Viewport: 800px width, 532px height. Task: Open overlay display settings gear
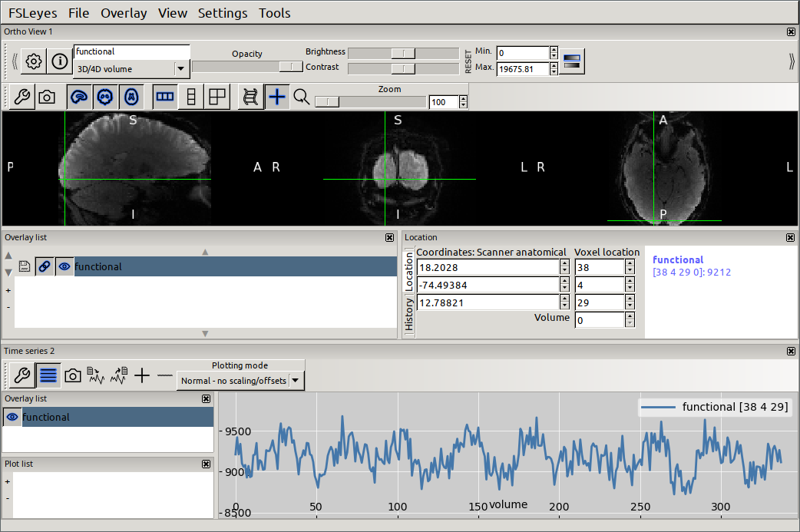[x=33, y=61]
